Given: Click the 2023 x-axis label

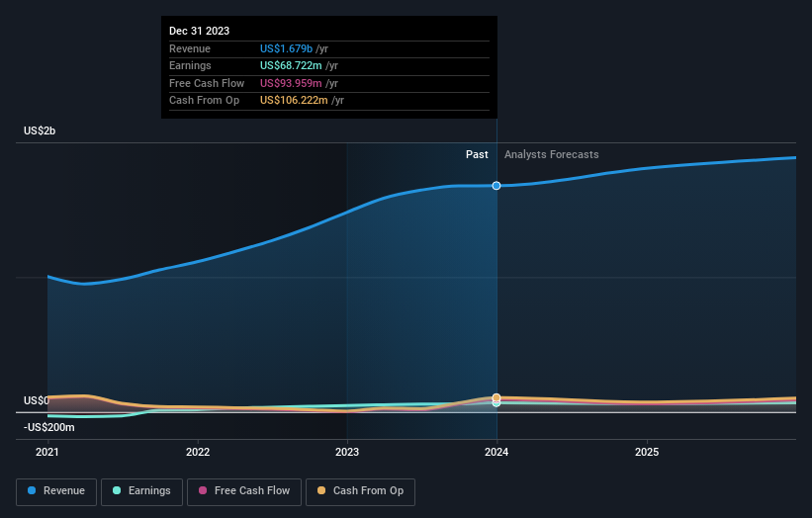Looking at the screenshot, I should (x=347, y=452).
